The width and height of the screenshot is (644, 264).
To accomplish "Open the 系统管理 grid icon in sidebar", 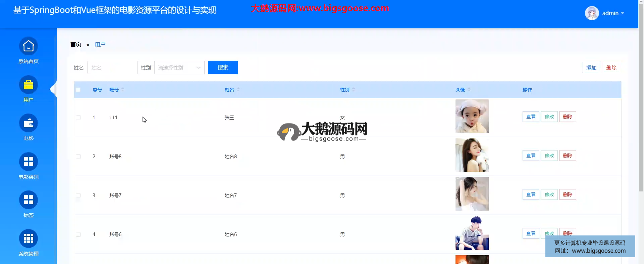I will click(29, 239).
